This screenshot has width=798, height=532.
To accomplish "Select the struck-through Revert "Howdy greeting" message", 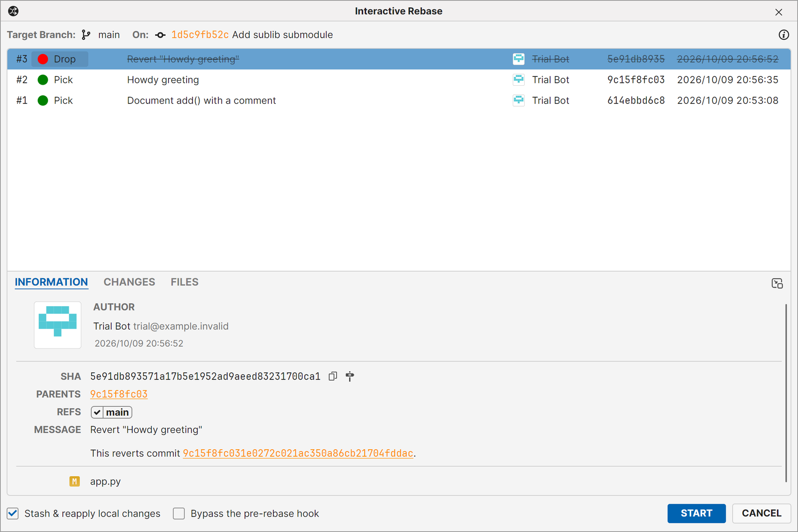I will [x=183, y=59].
